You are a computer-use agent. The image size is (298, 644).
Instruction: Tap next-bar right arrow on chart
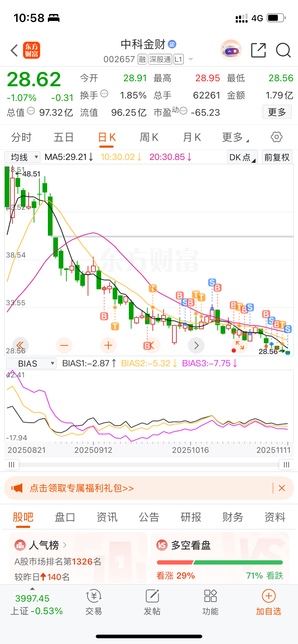pos(196,345)
